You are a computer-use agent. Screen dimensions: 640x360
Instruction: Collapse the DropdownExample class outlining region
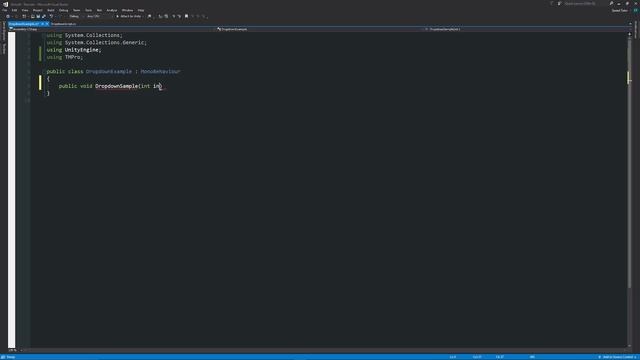[43, 71]
